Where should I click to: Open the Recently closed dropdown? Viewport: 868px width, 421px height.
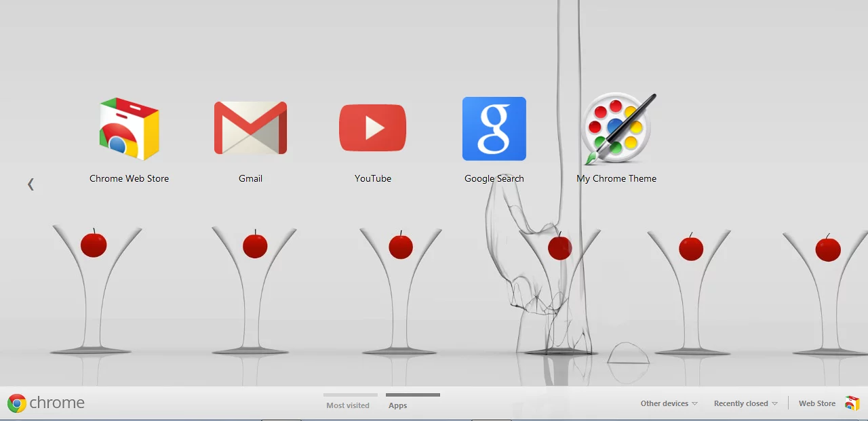click(745, 403)
